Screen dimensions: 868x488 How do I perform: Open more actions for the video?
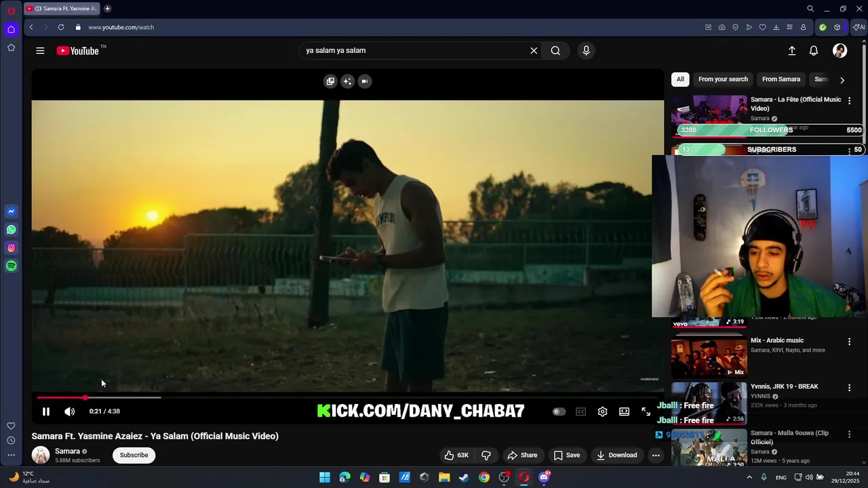(x=656, y=455)
